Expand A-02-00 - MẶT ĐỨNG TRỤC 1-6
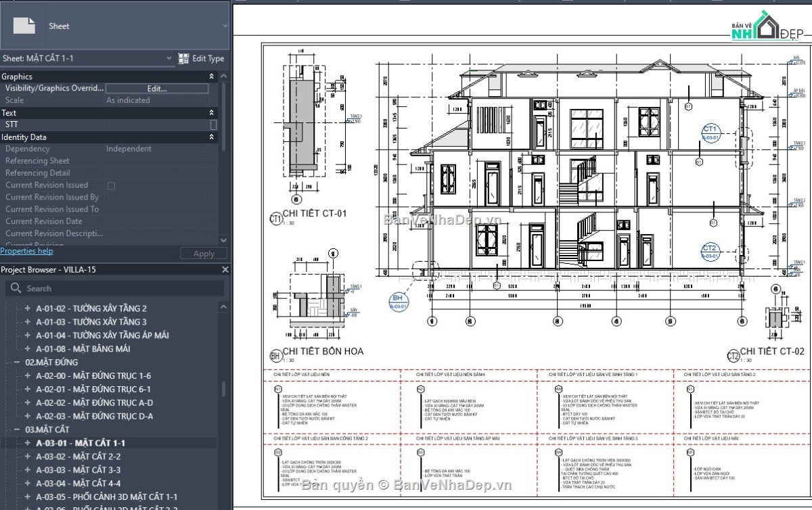 28,375
